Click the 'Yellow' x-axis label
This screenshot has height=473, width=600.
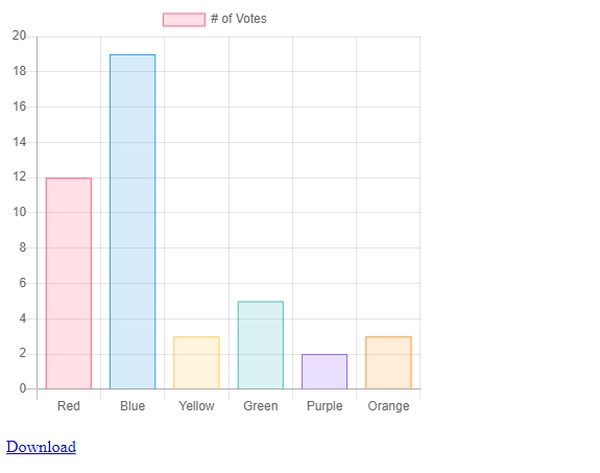[x=196, y=406]
